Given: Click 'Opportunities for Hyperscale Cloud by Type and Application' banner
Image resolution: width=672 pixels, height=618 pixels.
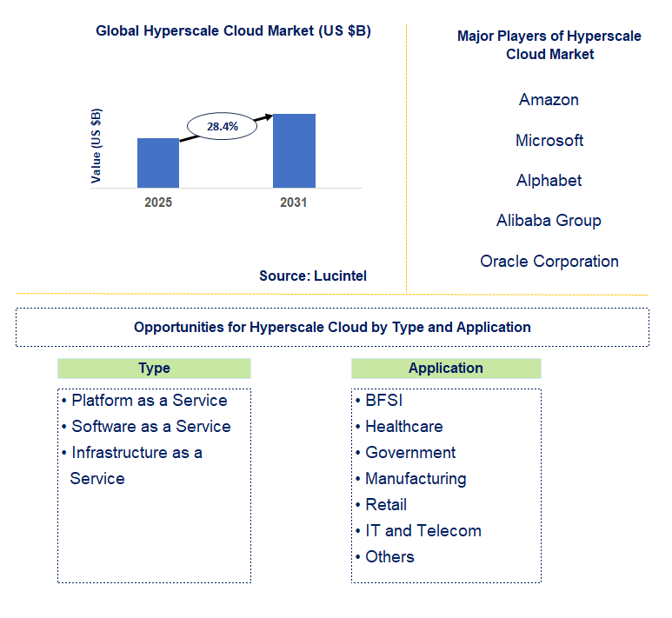Looking at the screenshot, I should (x=333, y=327).
